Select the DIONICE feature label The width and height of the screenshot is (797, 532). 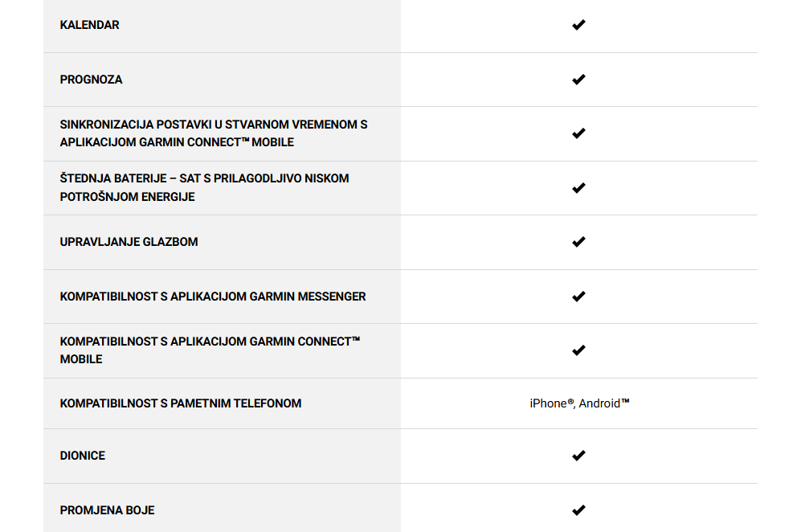coord(82,456)
